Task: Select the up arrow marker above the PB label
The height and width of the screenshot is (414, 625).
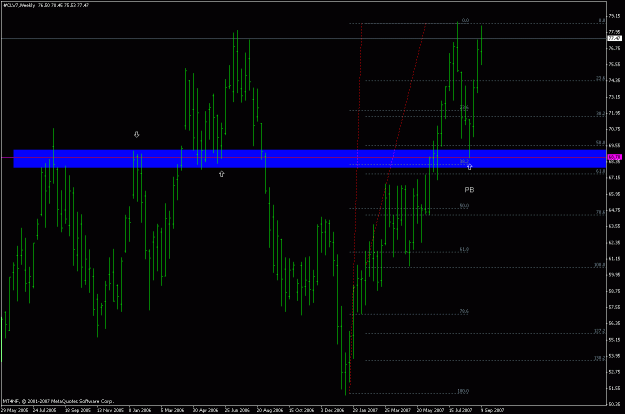Action: pyautogui.click(x=469, y=167)
